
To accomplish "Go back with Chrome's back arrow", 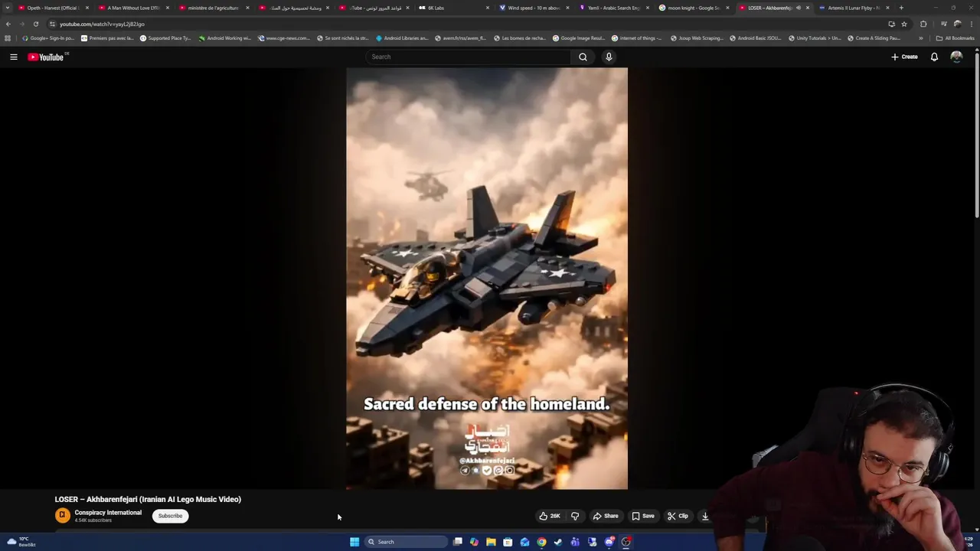I will point(8,24).
